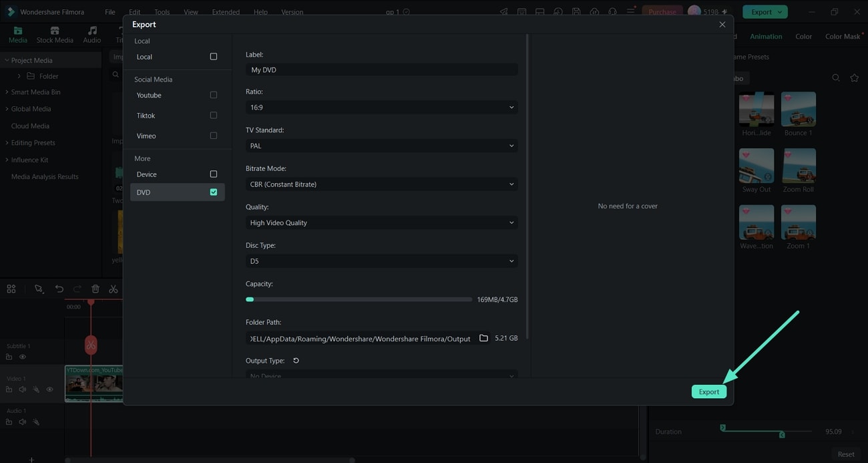
Task: Open the TV Standard PAL dropdown
Action: pos(381,146)
